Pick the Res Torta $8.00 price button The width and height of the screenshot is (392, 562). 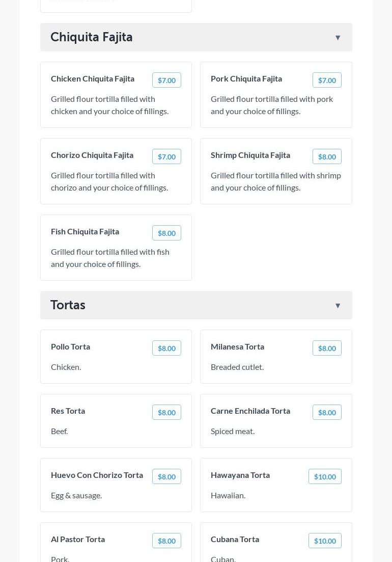(x=166, y=413)
